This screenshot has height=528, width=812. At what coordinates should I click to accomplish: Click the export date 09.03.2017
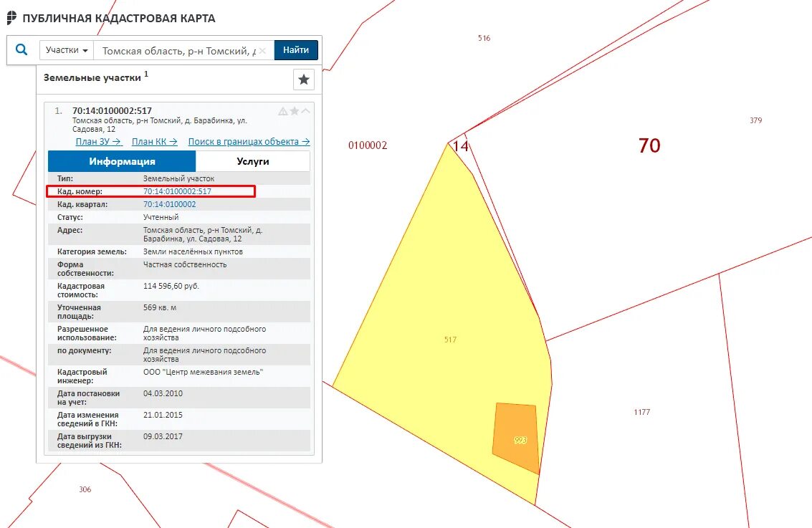[x=163, y=436]
